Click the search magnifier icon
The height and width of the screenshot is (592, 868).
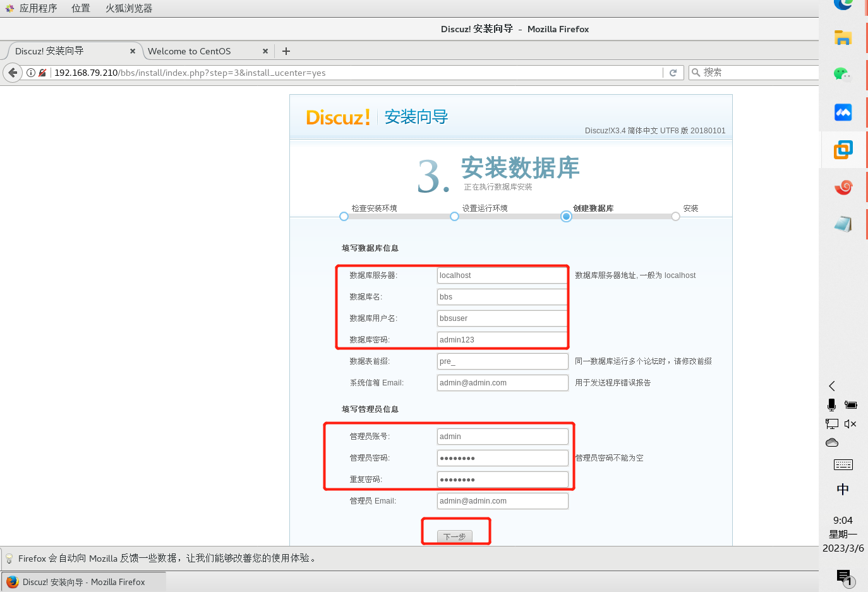(696, 73)
